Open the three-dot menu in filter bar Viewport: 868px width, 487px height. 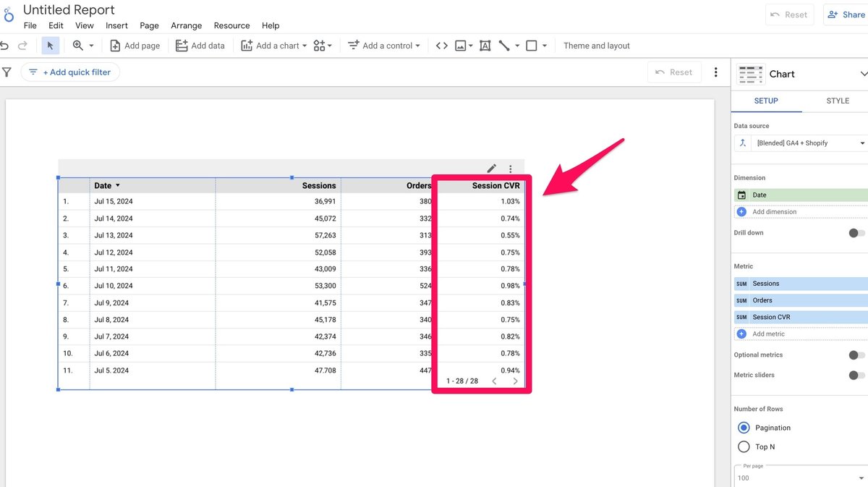point(716,72)
